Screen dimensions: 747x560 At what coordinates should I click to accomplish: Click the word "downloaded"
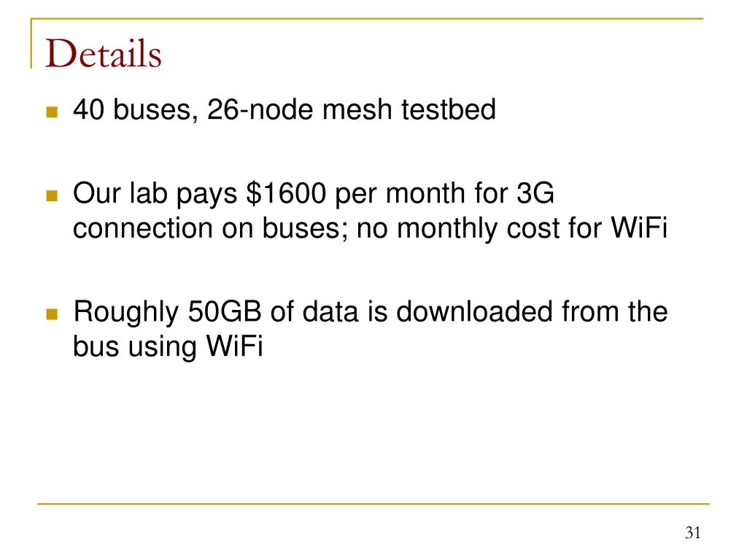click(x=474, y=311)
